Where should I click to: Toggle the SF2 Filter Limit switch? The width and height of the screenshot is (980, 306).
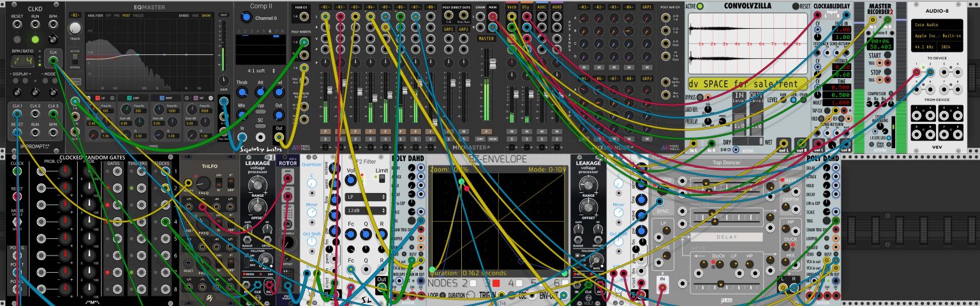pos(382,180)
